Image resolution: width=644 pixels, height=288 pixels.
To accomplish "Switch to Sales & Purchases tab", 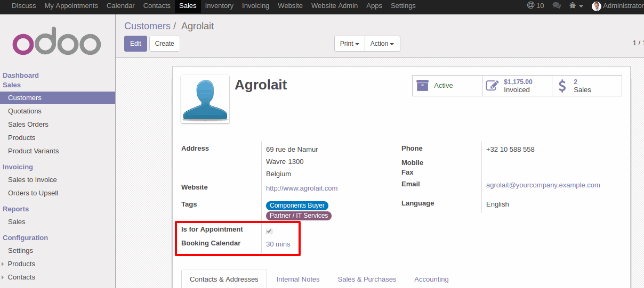I will 367,279.
